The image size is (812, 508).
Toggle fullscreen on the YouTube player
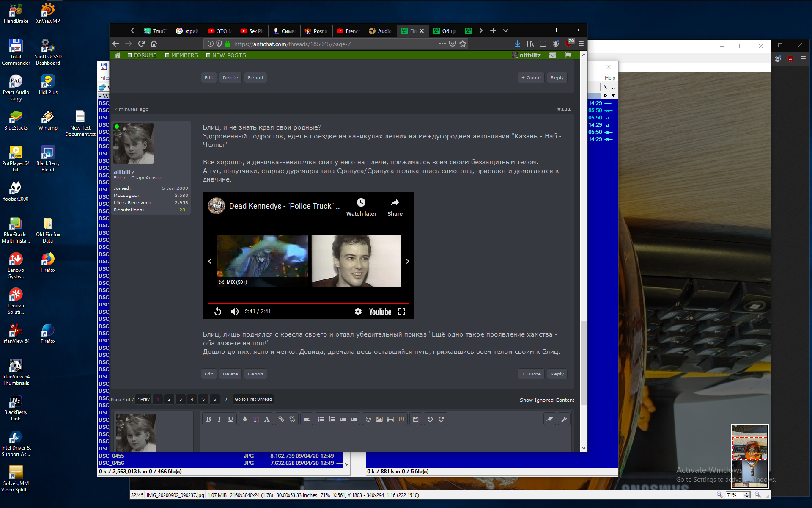point(402,312)
